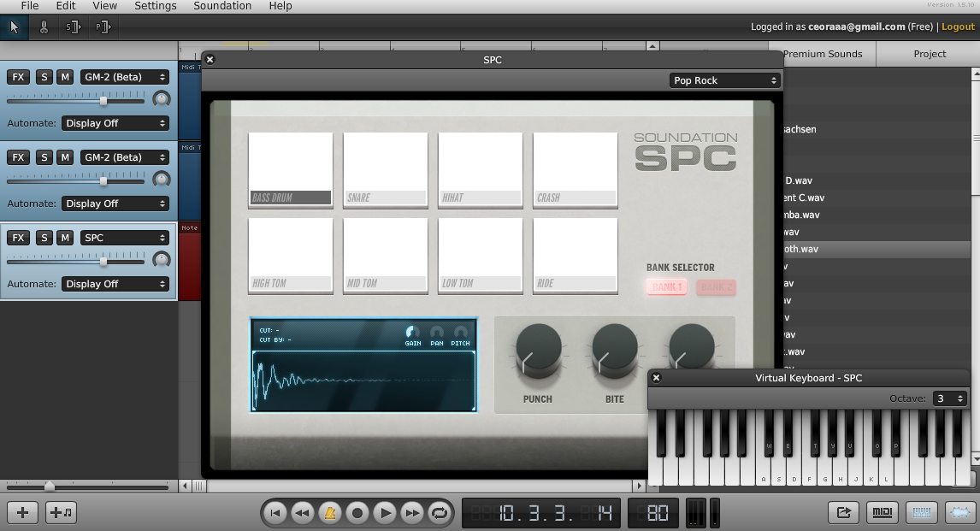
Task: Open the File menu
Action: 29,6
